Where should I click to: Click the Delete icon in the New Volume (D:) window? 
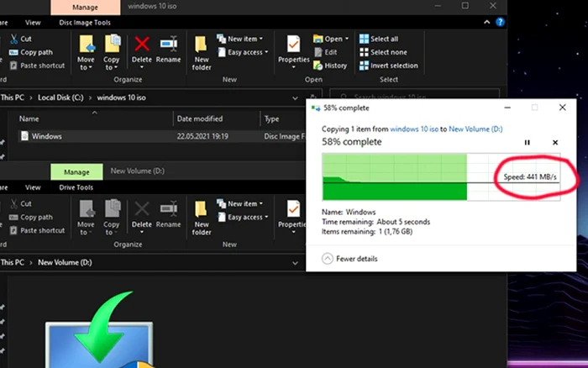(x=142, y=209)
